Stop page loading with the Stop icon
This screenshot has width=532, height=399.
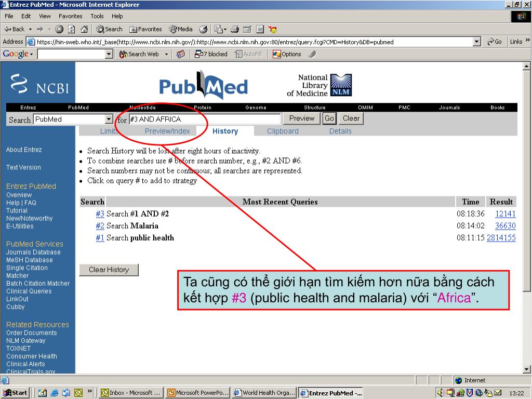(59, 29)
